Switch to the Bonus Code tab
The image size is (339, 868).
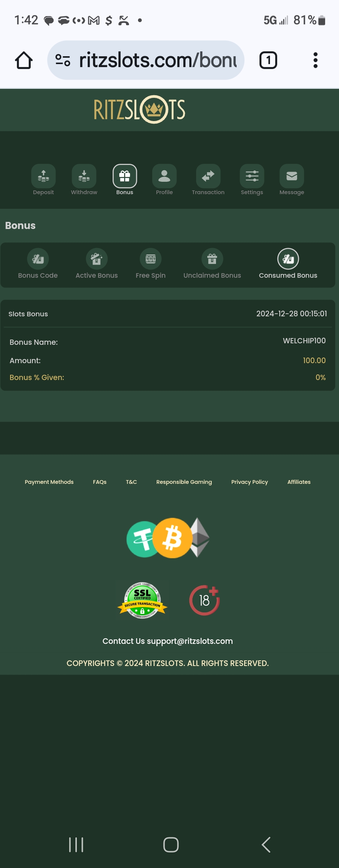click(38, 265)
